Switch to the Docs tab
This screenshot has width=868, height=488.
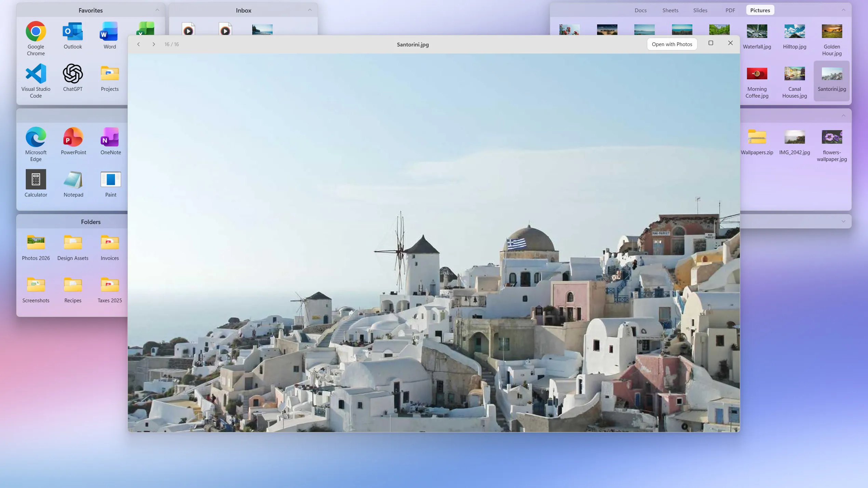click(640, 10)
